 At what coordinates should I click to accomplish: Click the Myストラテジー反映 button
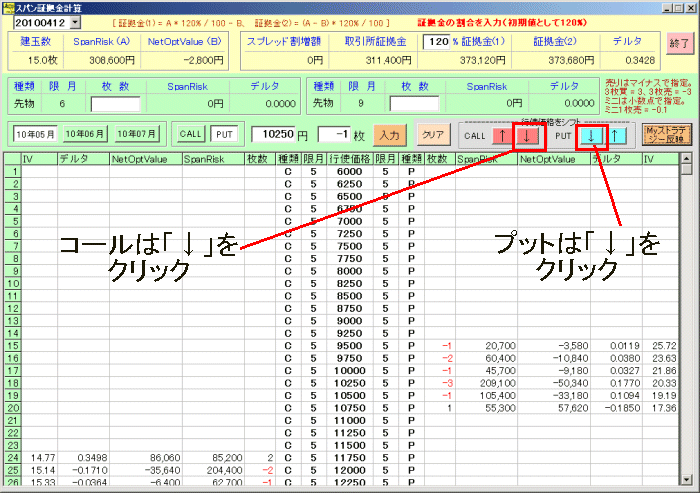[666, 134]
